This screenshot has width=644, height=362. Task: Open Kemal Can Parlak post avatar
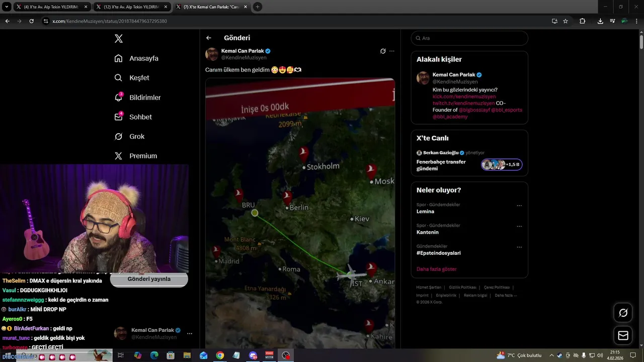click(x=212, y=54)
